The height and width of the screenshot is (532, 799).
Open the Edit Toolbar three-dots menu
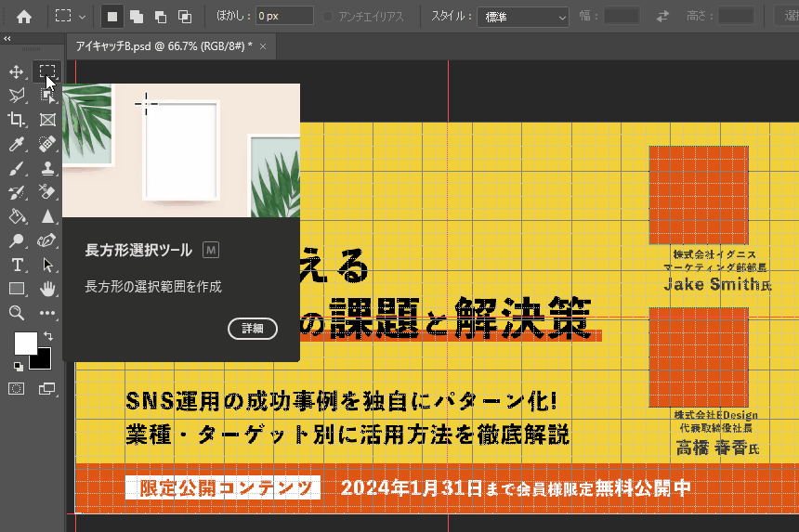coord(46,313)
